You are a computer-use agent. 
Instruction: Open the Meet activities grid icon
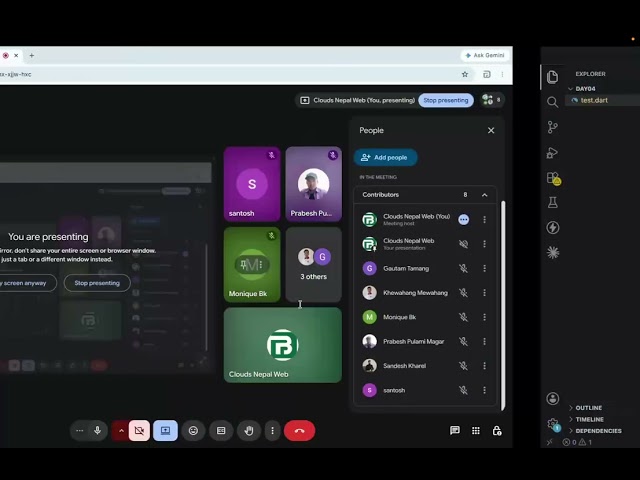pyautogui.click(x=476, y=431)
